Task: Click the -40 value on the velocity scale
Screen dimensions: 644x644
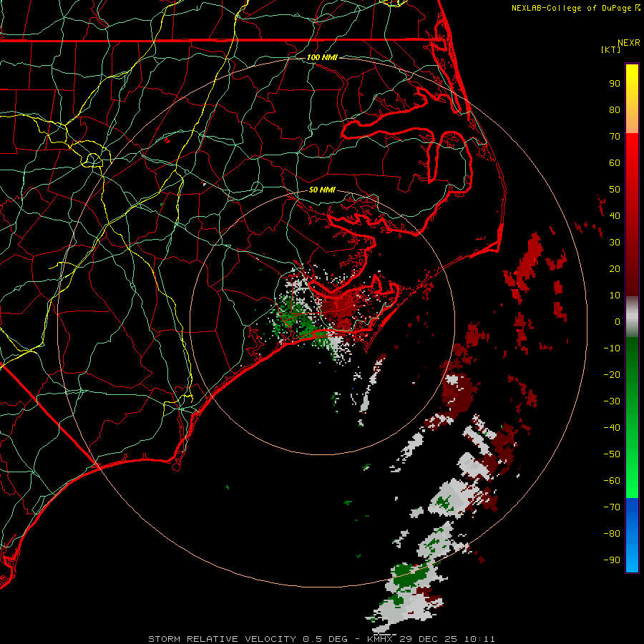Action: [x=612, y=428]
